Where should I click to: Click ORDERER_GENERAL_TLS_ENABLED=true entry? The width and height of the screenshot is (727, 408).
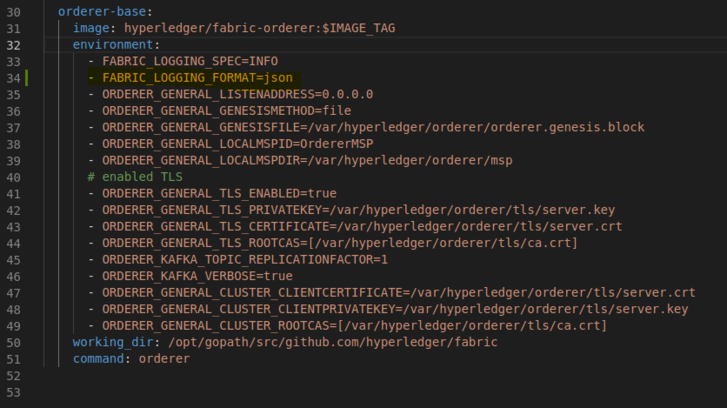[x=219, y=193]
